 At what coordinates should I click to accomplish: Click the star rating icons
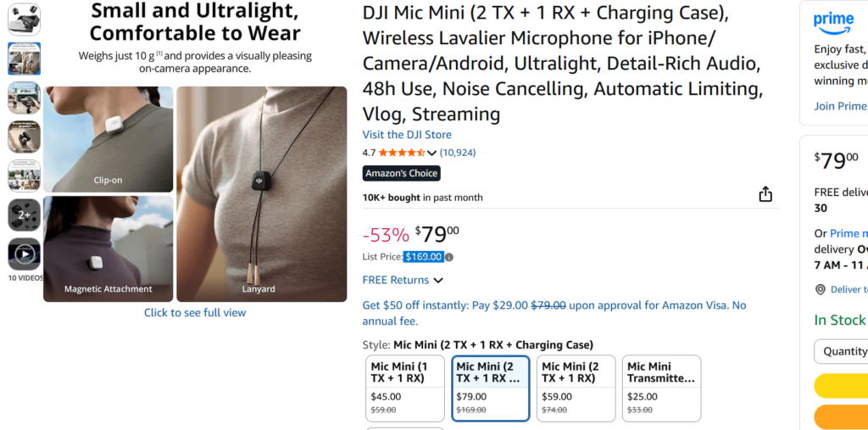(x=402, y=153)
